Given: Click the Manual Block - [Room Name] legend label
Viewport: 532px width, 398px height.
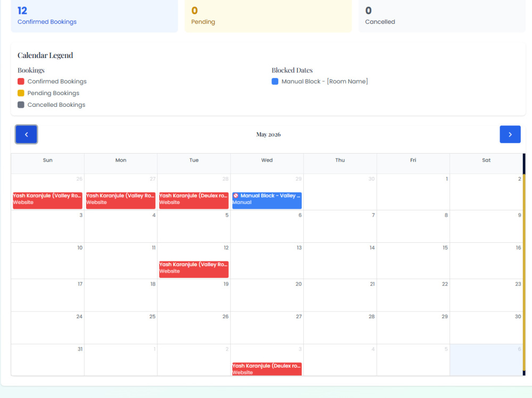Looking at the screenshot, I should [325, 81].
